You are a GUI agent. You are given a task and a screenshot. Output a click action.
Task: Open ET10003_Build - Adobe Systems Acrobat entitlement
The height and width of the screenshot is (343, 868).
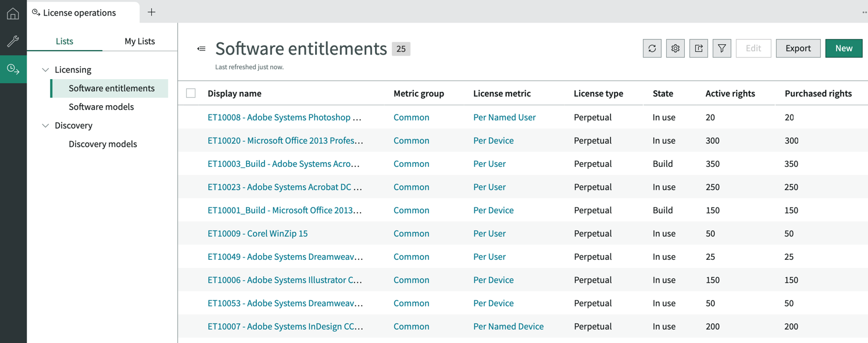[284, 164]
